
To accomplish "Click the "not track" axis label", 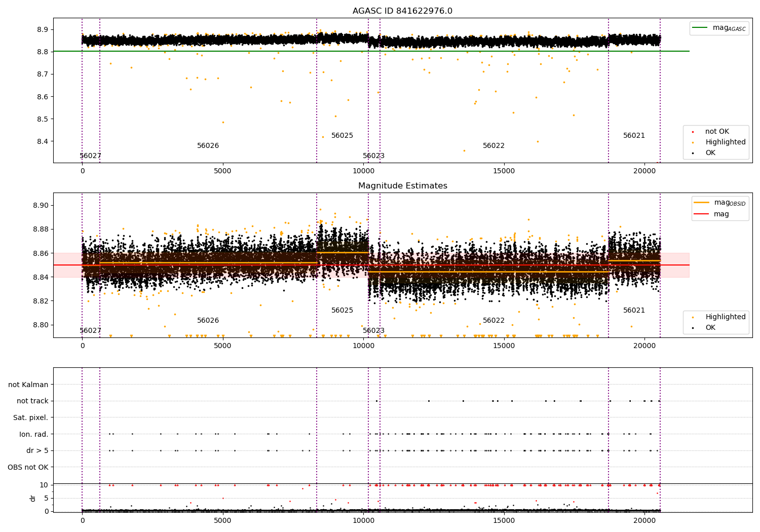I will coord(32,401).
